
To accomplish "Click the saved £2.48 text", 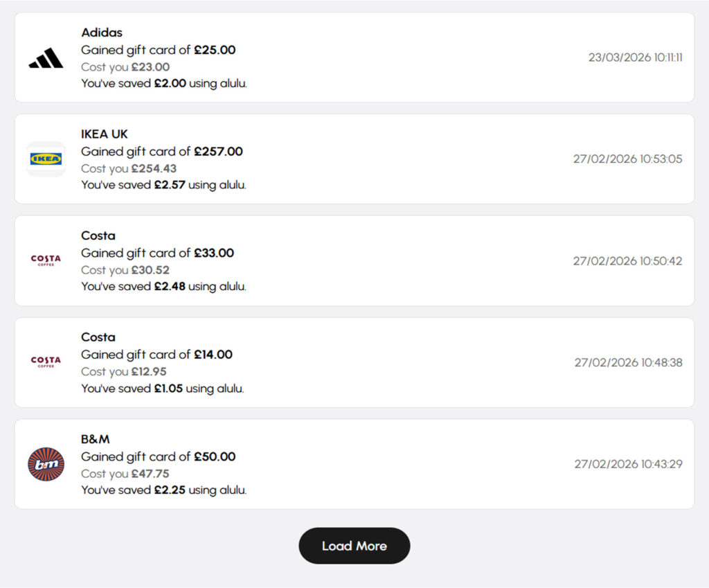I will pos(170,287).
